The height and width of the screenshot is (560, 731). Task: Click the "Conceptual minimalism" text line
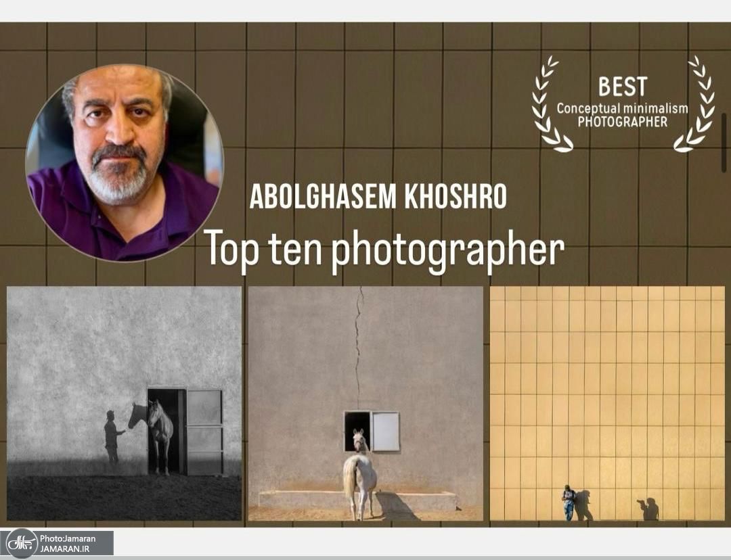click(x=622, y=108)
